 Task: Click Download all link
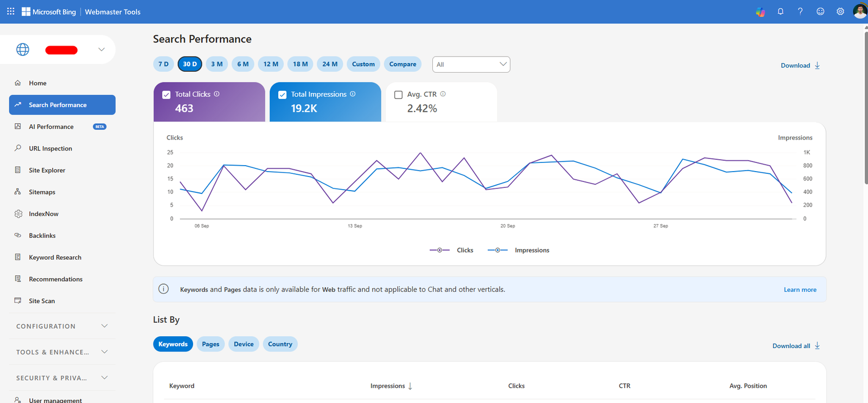coord(796,346)
